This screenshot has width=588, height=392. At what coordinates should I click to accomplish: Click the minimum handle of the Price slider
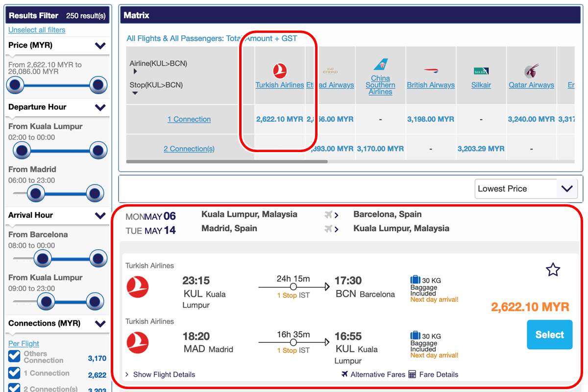[15, 85]
